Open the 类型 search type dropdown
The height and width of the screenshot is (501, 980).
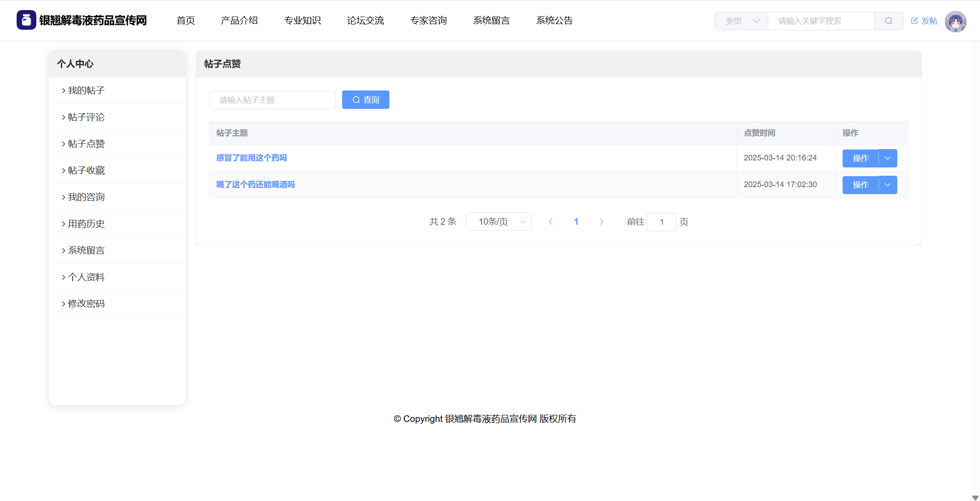pyautogui.click(x=742, y=21)
